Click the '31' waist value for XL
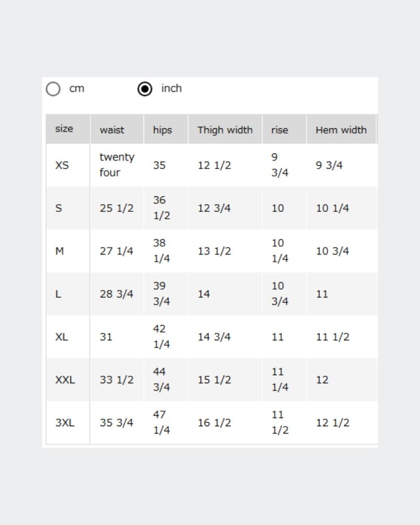The width and height of the screenshot is (420, 525). (x=106, y=337)
